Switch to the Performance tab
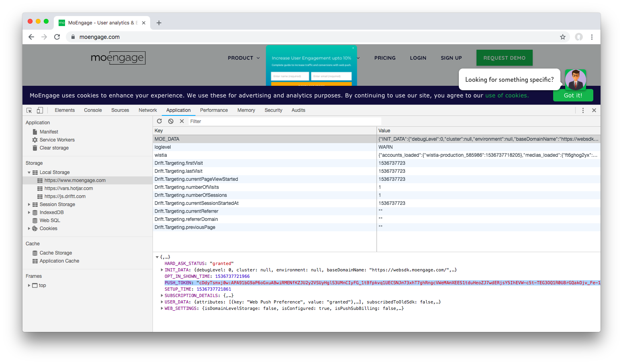This screenshot has width=623, height=364. (214, 110)
